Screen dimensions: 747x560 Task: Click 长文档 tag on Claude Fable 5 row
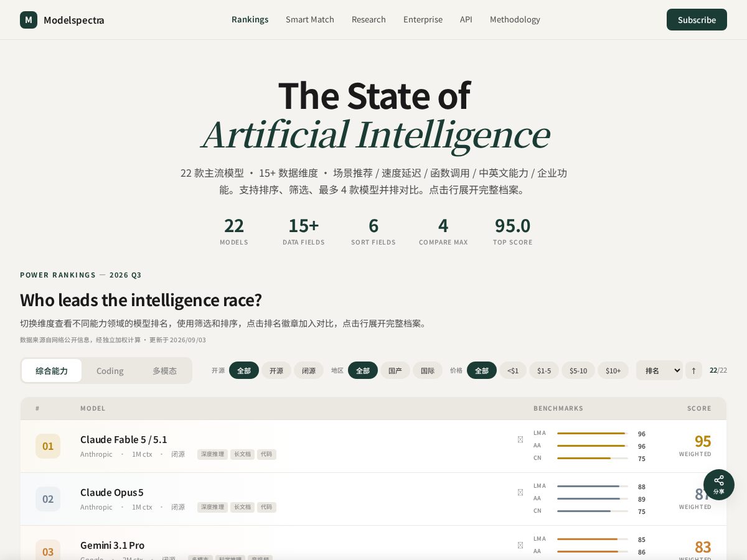pyautogui.click(x=242, y=454)
